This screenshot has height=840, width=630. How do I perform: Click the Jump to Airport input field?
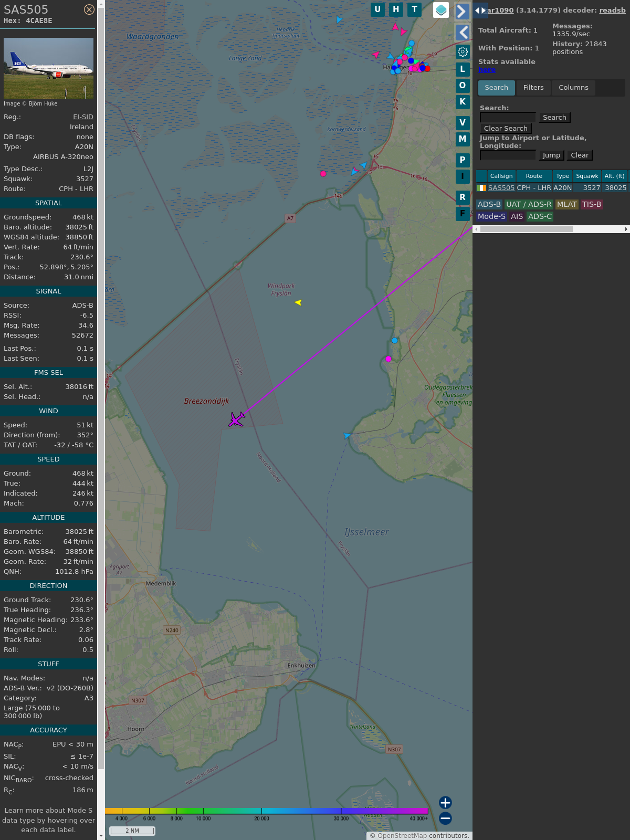pyautogui.click(x=508, y=155)
